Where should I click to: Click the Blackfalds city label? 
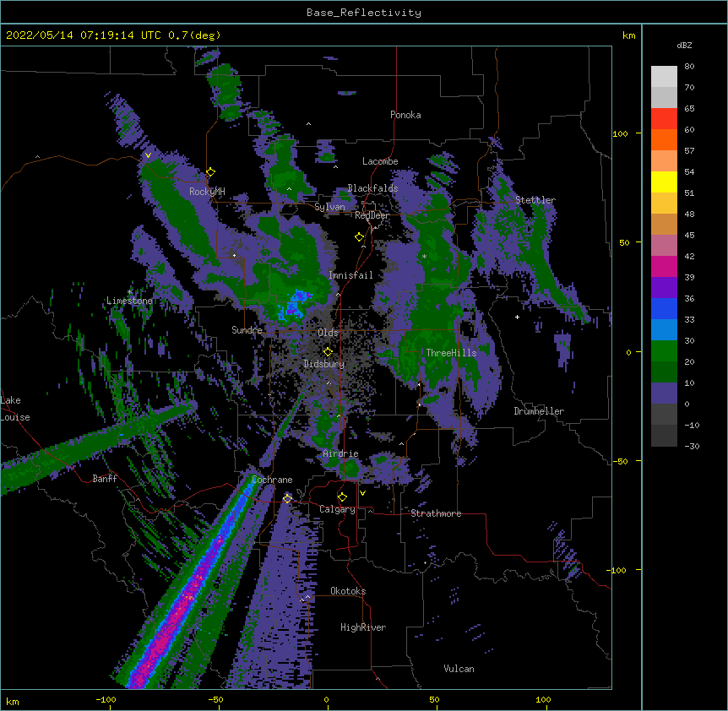pos(372,188)
